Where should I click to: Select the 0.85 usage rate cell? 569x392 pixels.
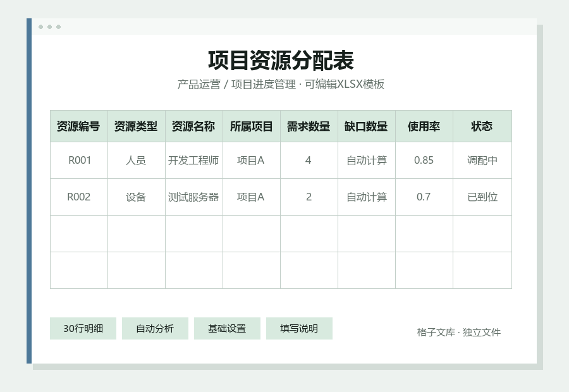coord(424,161)
